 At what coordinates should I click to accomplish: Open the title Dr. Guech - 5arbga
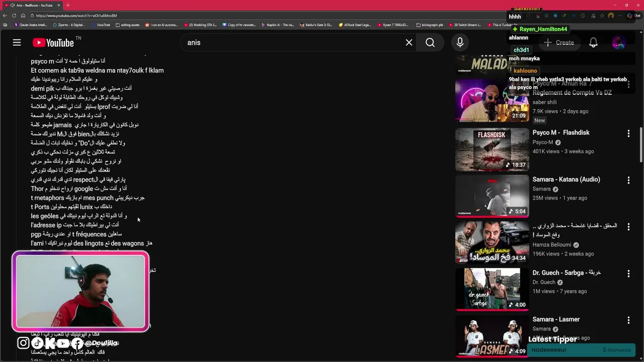pos(567,273)
